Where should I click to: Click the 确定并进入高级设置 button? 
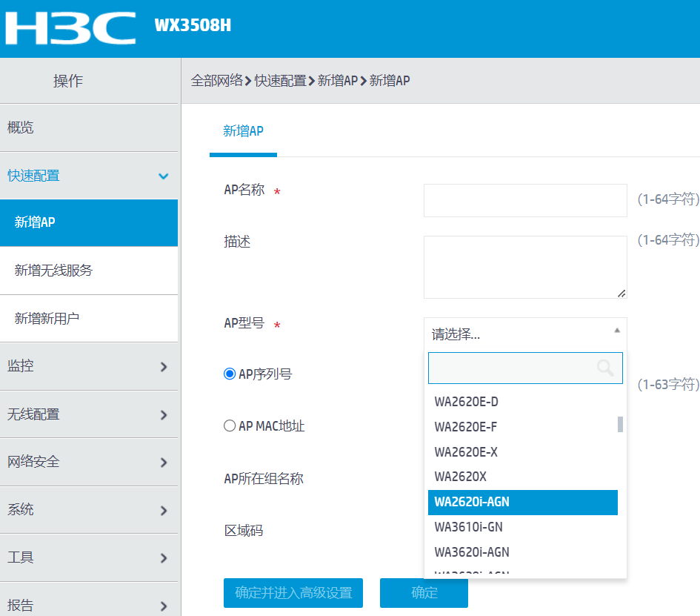[293, 593]
